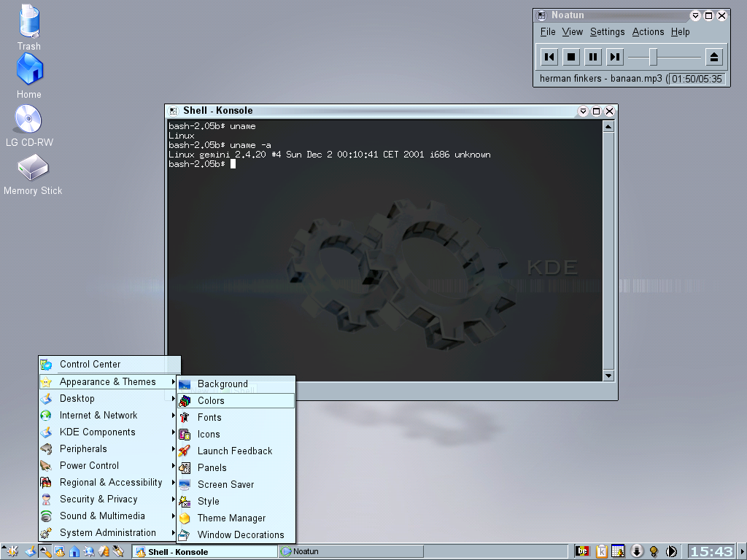Click the 15:43 panel clock
This screenshot has height=560, width=747.
(x=711, y=551)
